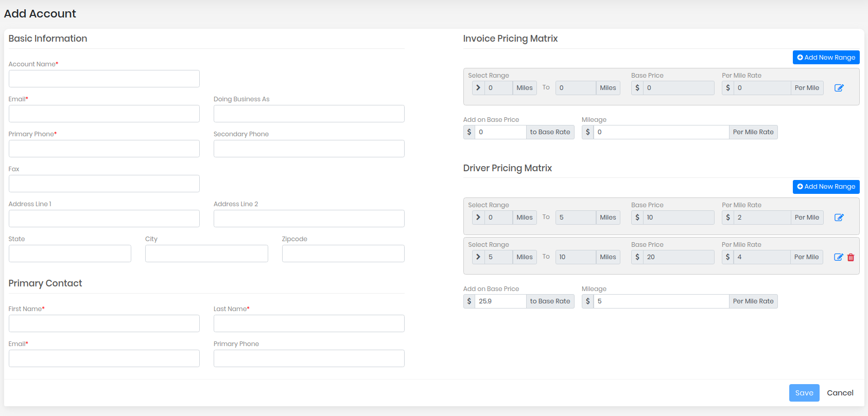The height and width of the screenshot is (416, 868).
Task: Select the Address Line 1 input
Action: coord(104,219)
